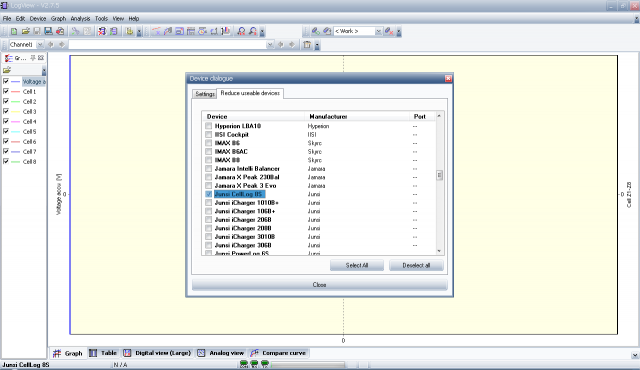The width and height of the screenshot is (640, 370).
Task: Click the greyed-out Save icon
Action: pyautogui.click(x=37, y=31)
